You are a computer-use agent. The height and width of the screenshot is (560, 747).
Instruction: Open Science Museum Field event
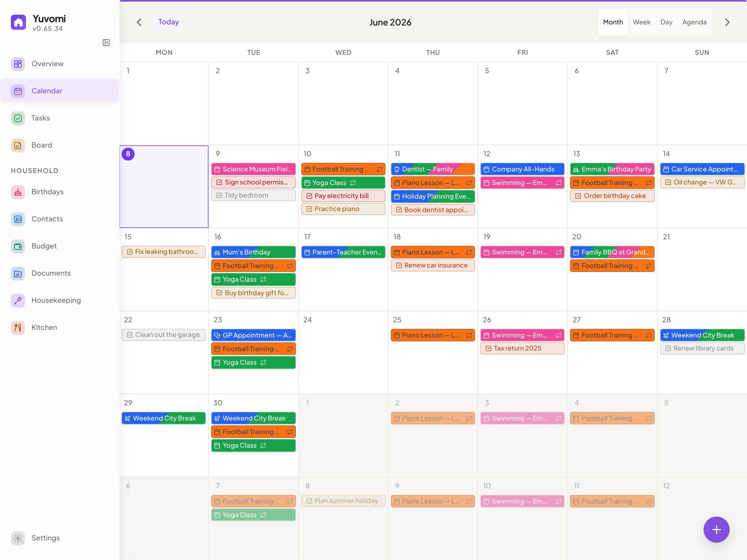coord(253,169)
